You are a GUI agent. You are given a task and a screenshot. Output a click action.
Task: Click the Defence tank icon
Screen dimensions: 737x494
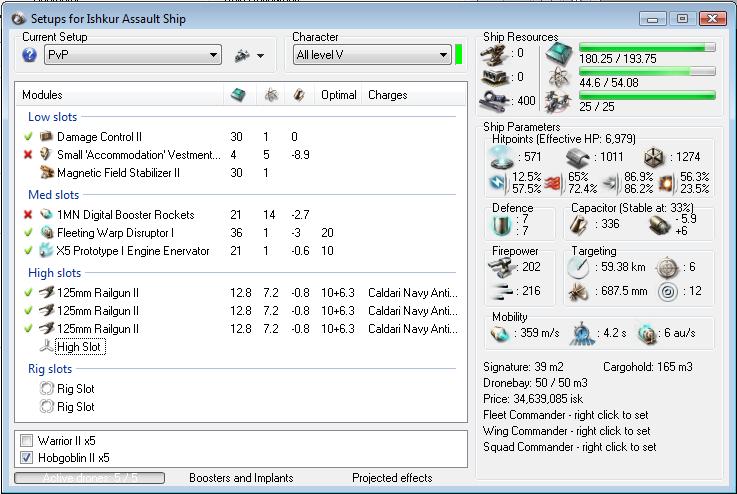(x=502, y=225)
